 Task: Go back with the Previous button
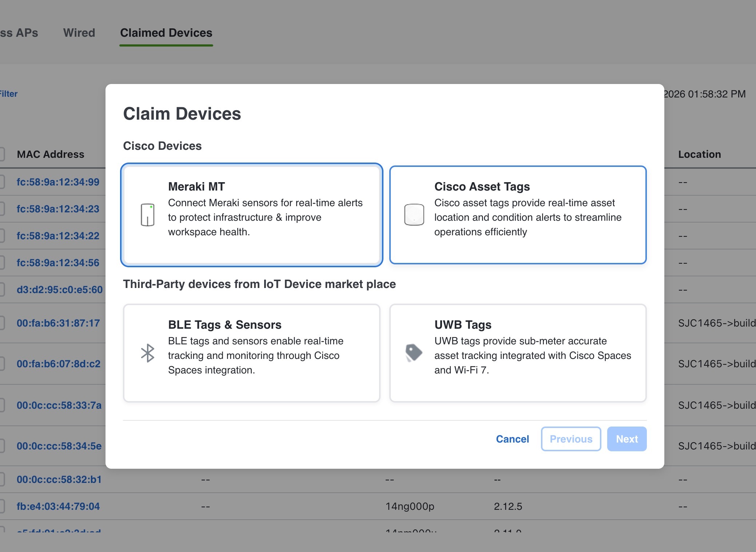pos(571,439)
